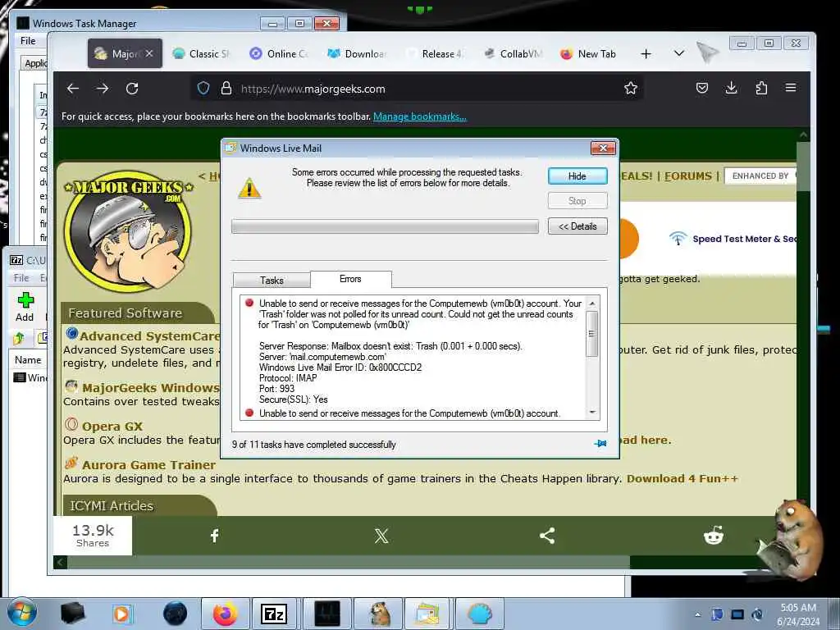Open Firefox from the taskbar
Image resolution: width=840 pixels, height=630 pixels.
226,614
